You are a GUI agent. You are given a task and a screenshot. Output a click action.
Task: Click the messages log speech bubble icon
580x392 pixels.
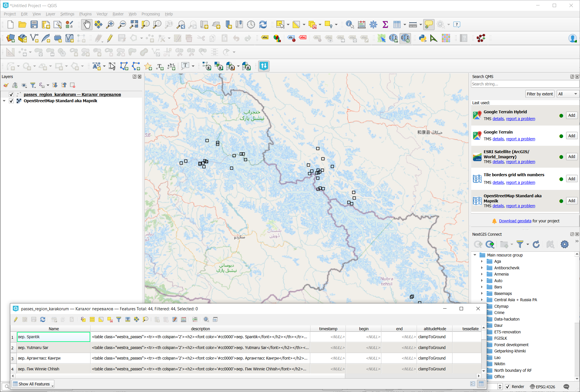click(566, 387)
